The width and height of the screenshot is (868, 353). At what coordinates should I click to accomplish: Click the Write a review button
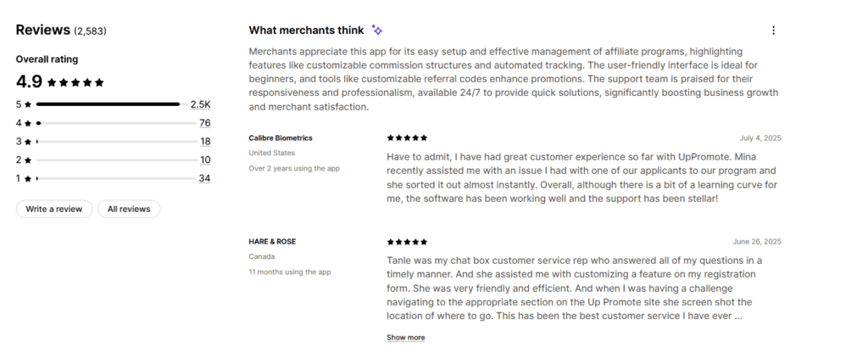pyautogui.click(x=54, y=209)
